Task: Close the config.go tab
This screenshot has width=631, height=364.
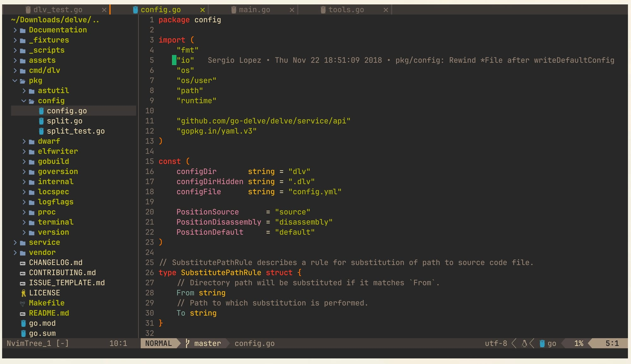Action: (x=203, y=10)
